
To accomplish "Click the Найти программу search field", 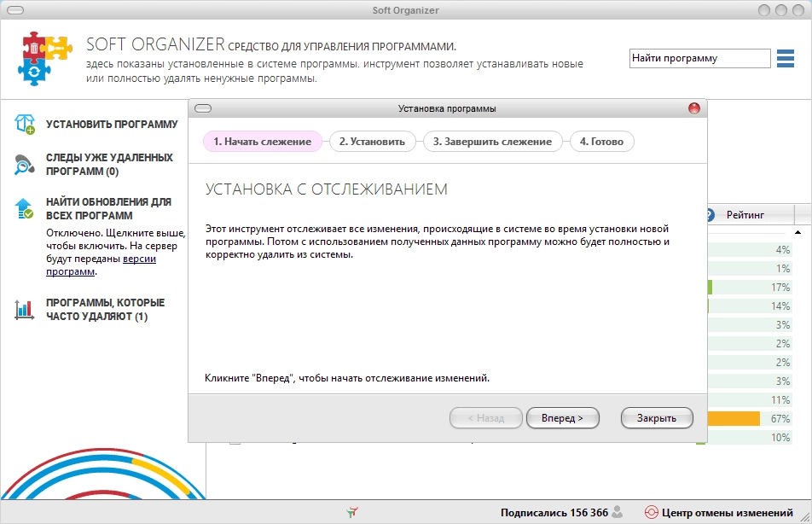I will [699, 58].
